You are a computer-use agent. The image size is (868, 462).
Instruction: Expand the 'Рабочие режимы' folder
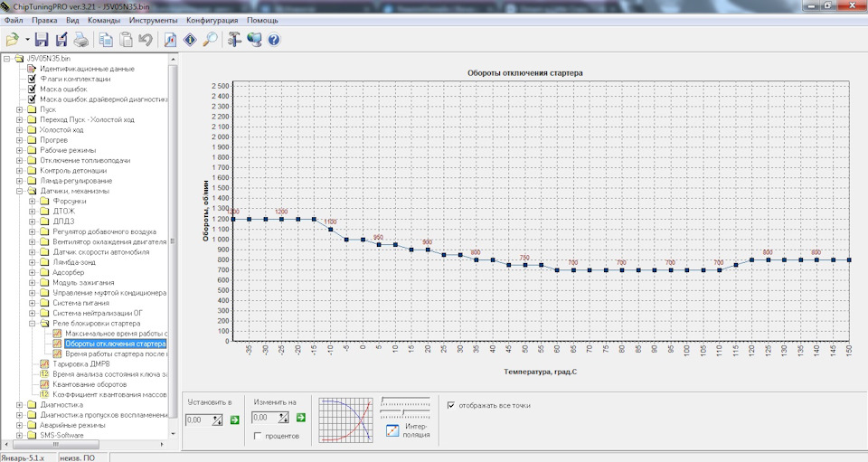(19, 150)
